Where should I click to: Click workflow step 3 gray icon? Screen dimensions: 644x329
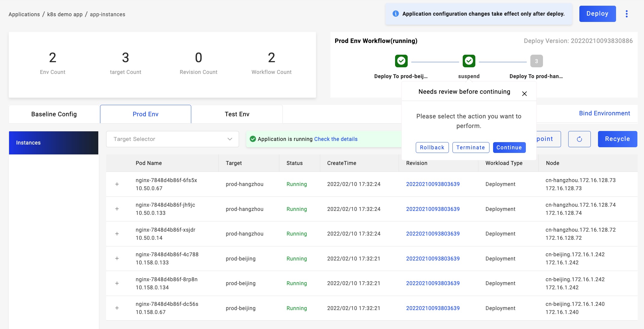pyautogui.click(x=536, y=61)
